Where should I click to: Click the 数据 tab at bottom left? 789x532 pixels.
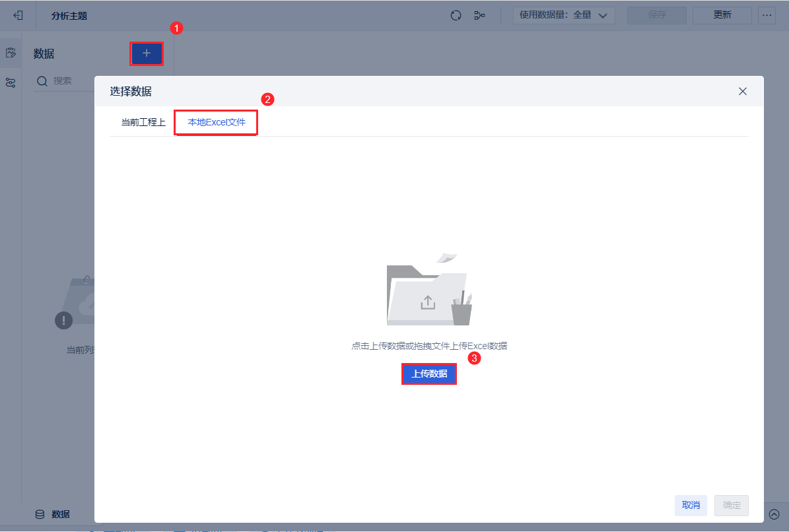[52, 514]
